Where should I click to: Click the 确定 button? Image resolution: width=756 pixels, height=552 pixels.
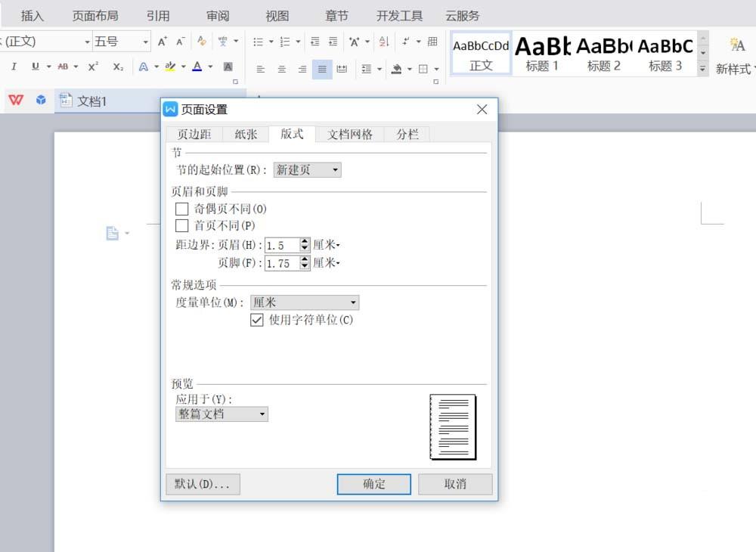tap(373, 484)
